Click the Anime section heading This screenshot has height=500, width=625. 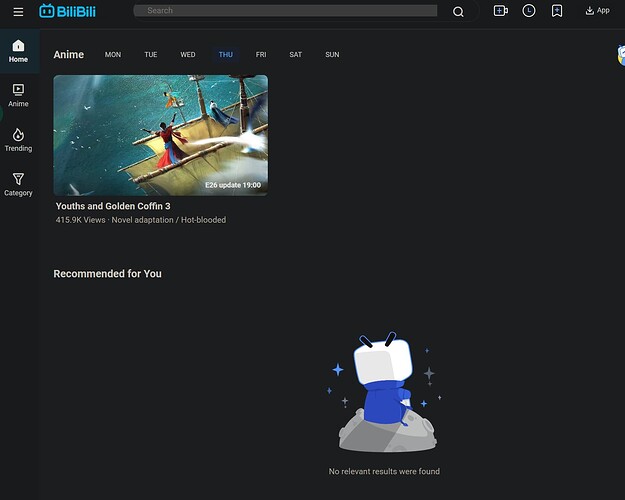[x=69, y=55]
